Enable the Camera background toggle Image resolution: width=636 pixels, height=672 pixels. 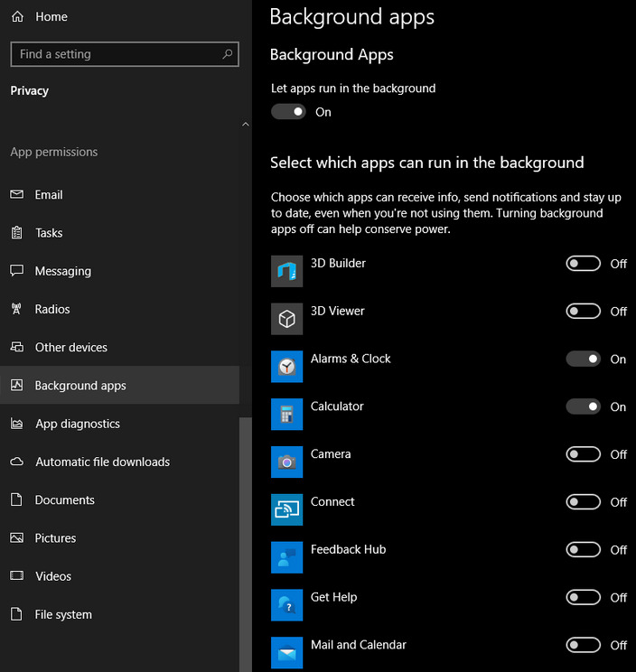[583, 454]
